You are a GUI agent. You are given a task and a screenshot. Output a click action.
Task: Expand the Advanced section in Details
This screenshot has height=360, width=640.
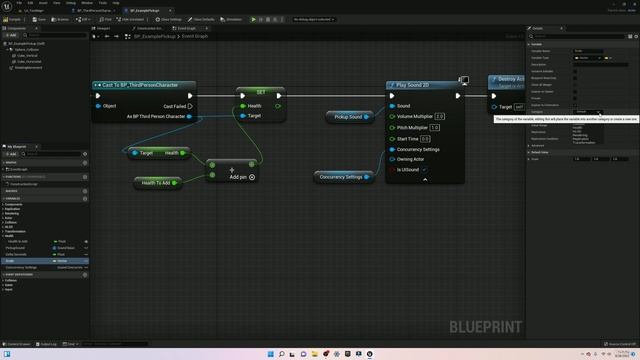(x=529, y=145)
